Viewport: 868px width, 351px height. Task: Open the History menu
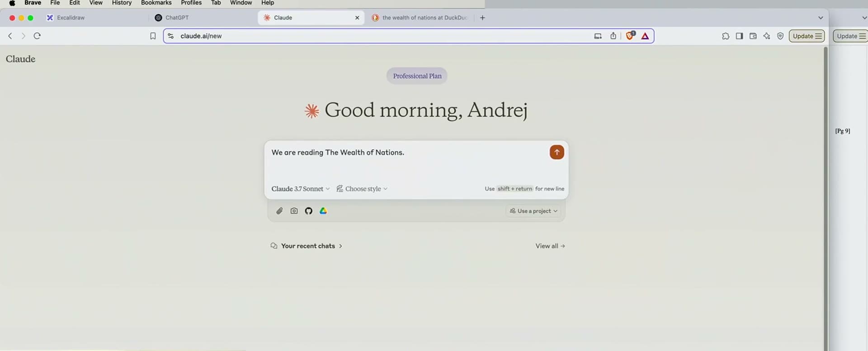click(122, 3)
